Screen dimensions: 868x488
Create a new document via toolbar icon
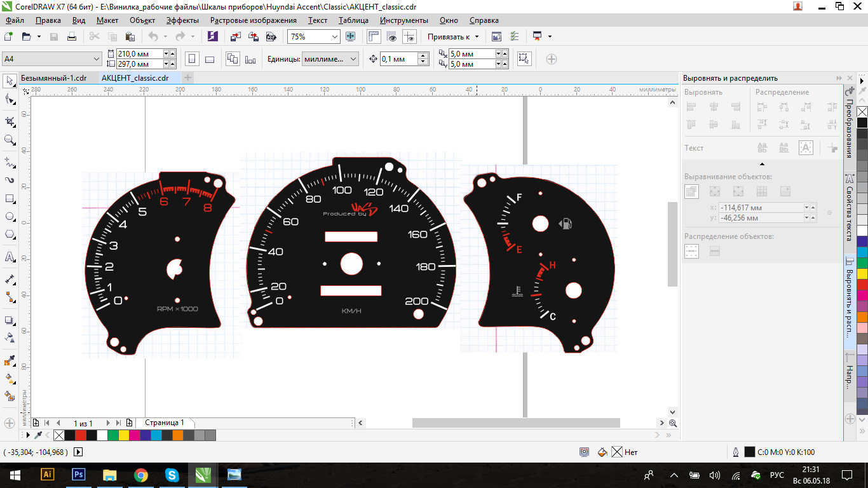(9, 37)
